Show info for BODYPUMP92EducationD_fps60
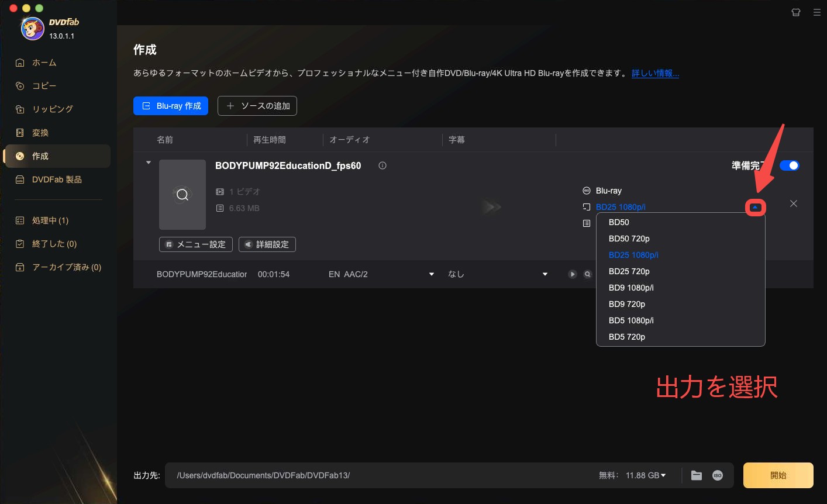 (x=383, y=165)
